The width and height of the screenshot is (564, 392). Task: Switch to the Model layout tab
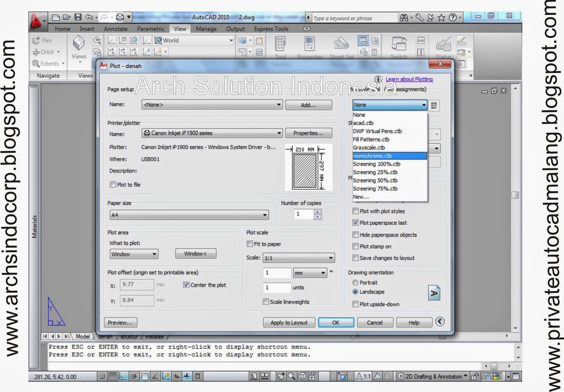point(83,337)
